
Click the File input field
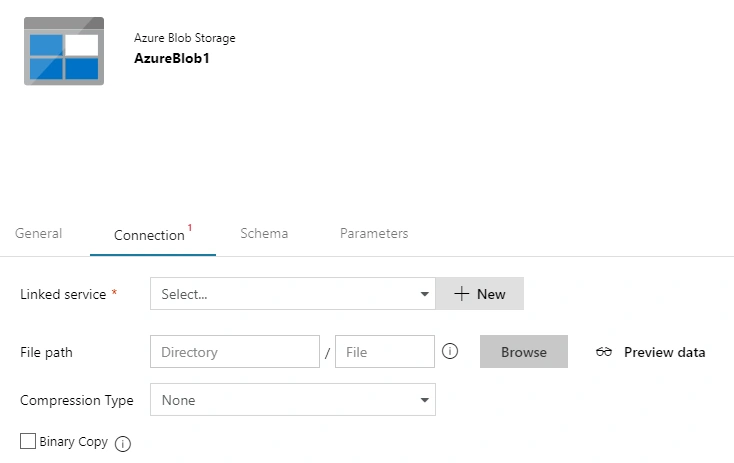[x=385, y=352]
